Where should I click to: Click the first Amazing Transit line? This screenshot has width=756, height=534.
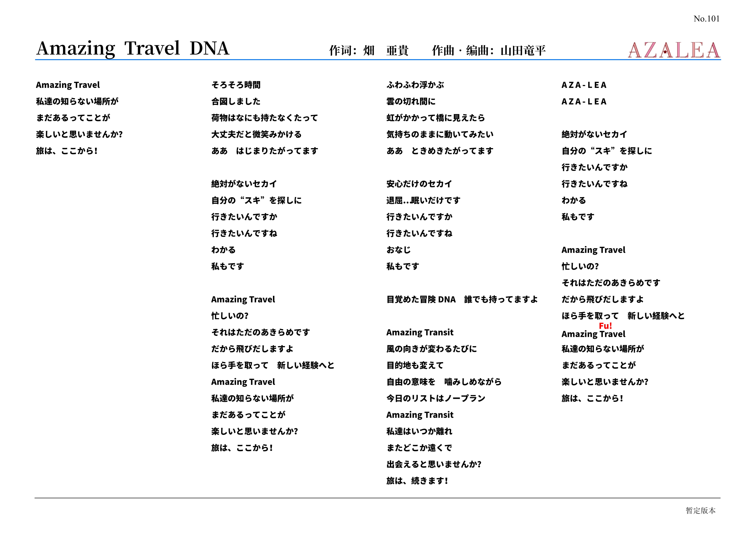coord(420,332)
